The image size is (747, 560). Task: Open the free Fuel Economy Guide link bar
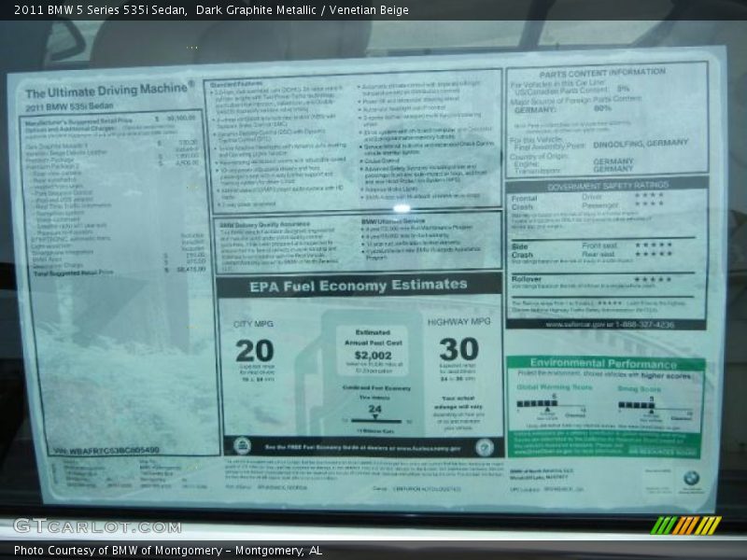tap(362, 448)
